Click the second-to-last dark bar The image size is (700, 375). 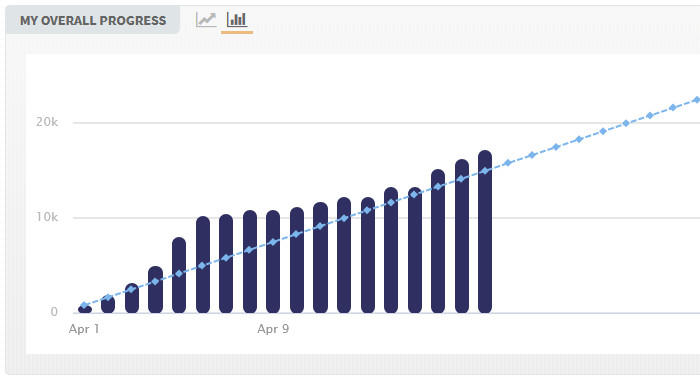click(462, 236)
